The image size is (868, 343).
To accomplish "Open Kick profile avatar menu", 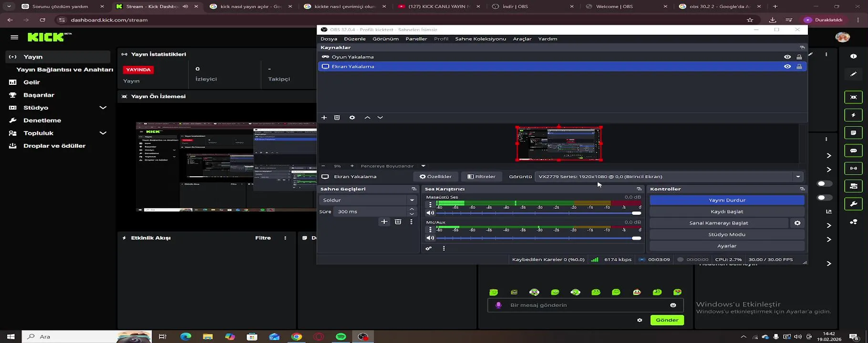I will pos(843,37).
